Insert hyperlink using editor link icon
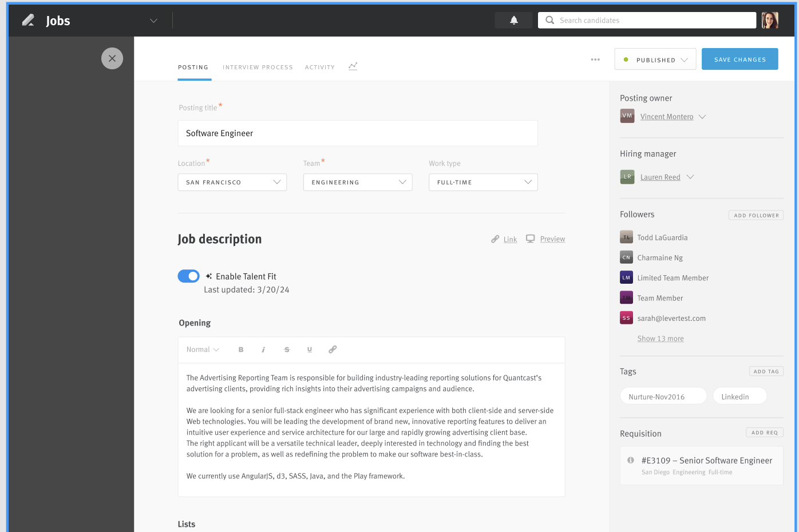Screen dimensions: 799x532 pos(333,350)
